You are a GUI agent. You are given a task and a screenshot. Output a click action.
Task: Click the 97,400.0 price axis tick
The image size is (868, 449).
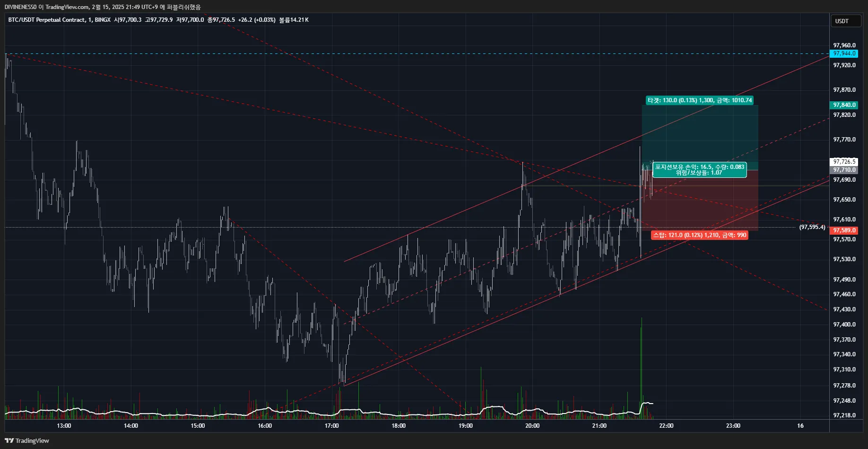[844, 325]
